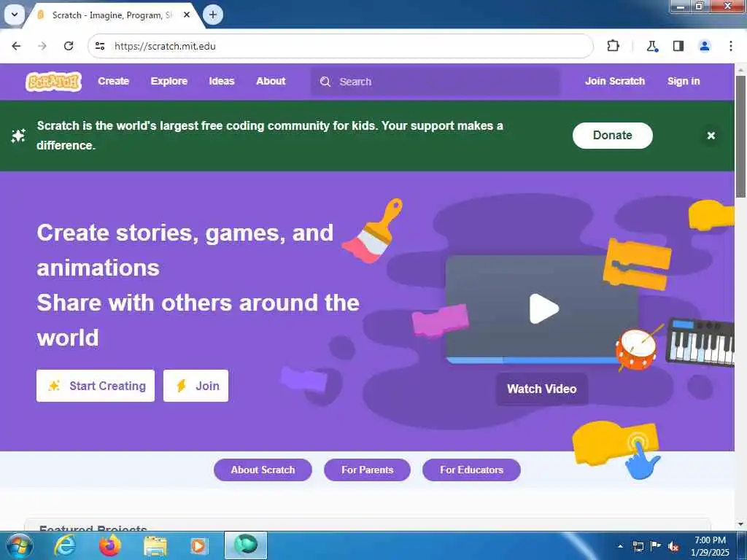
Task: Open Windows Media Player from taskbar
Action: pos(198,546)
